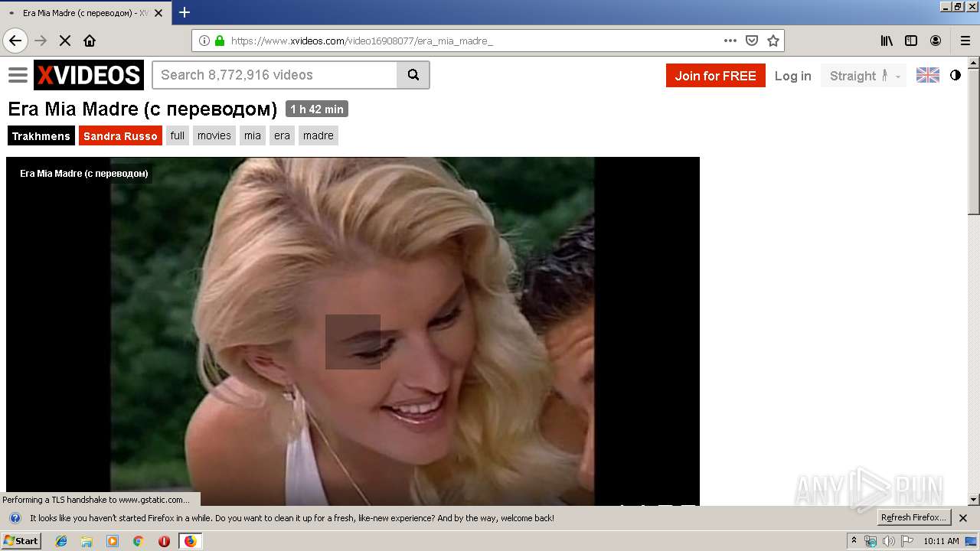
Task: Open the network tray icon
Action: click(x=871, y=541)
